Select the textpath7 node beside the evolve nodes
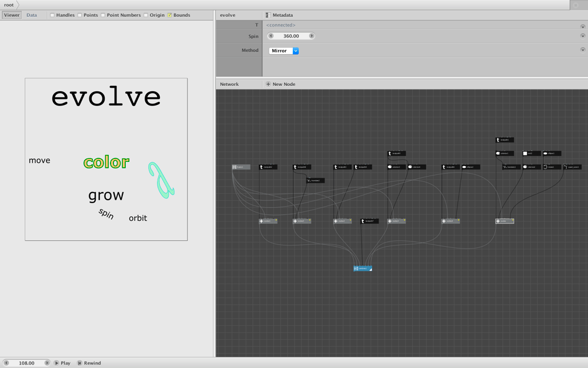This screenshot has height=368, width=588. (x=369, y=221)
